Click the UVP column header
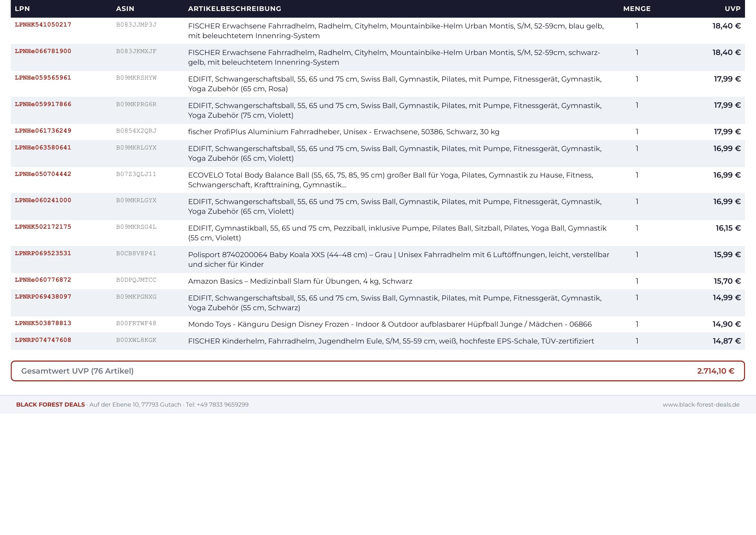 pyautogui.click(x=733, y=9)
